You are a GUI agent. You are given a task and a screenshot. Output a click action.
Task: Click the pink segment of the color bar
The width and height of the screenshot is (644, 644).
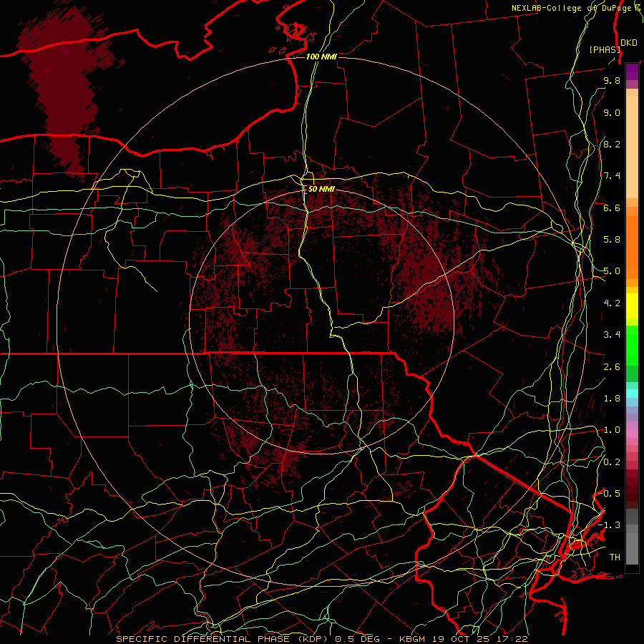click(x=632, y=434)
